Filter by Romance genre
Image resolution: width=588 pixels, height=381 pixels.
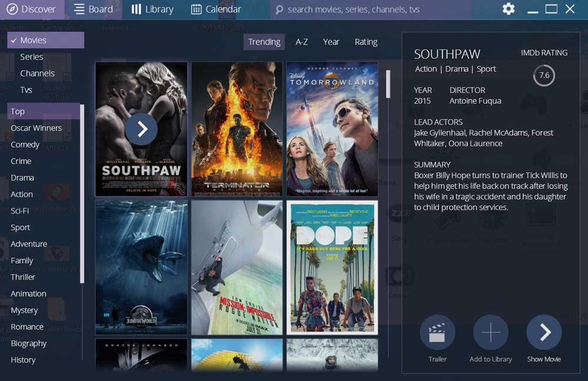click(x=27, y=327)
